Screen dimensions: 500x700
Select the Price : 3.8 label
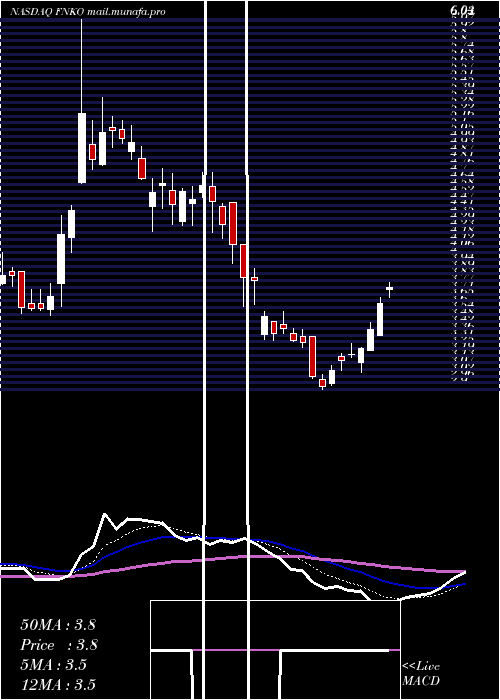pyautogui.click(x=59, y=645)
